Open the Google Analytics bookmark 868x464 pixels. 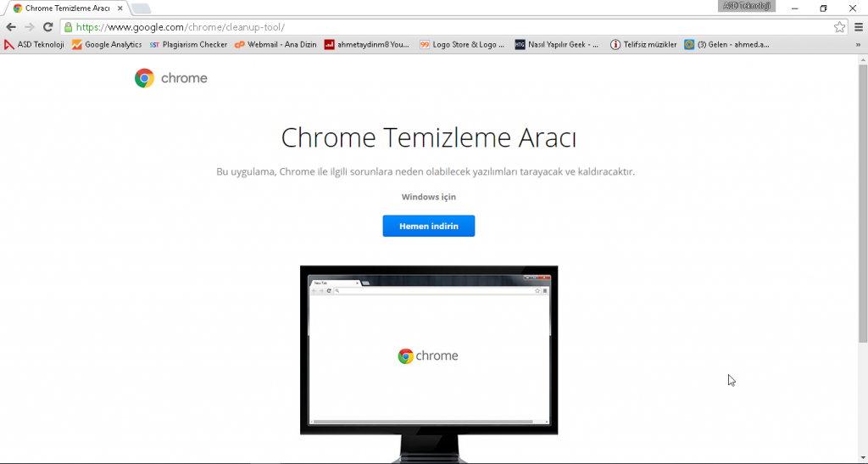107,45
